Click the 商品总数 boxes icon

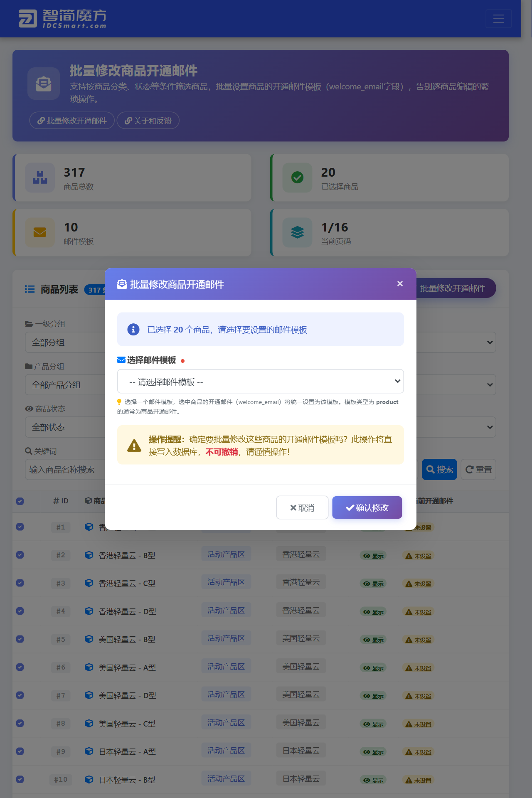point(40,177)
